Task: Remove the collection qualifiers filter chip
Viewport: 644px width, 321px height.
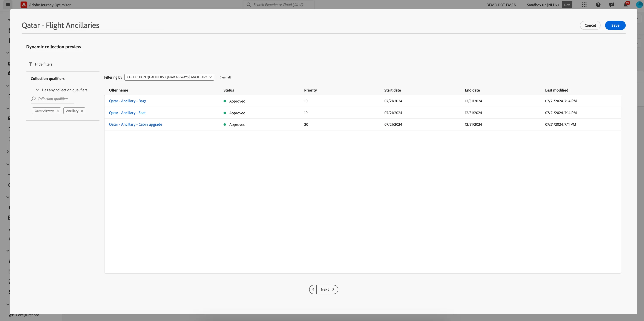Action: [210, 77]
